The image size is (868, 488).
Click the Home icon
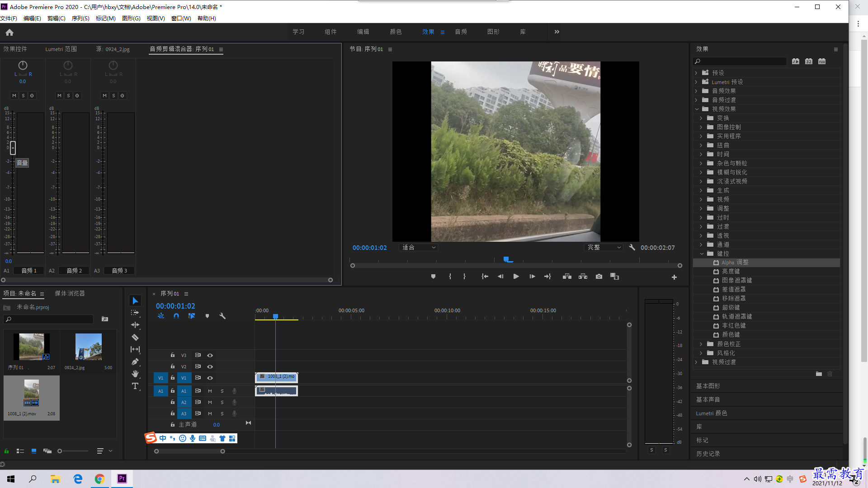9,32
